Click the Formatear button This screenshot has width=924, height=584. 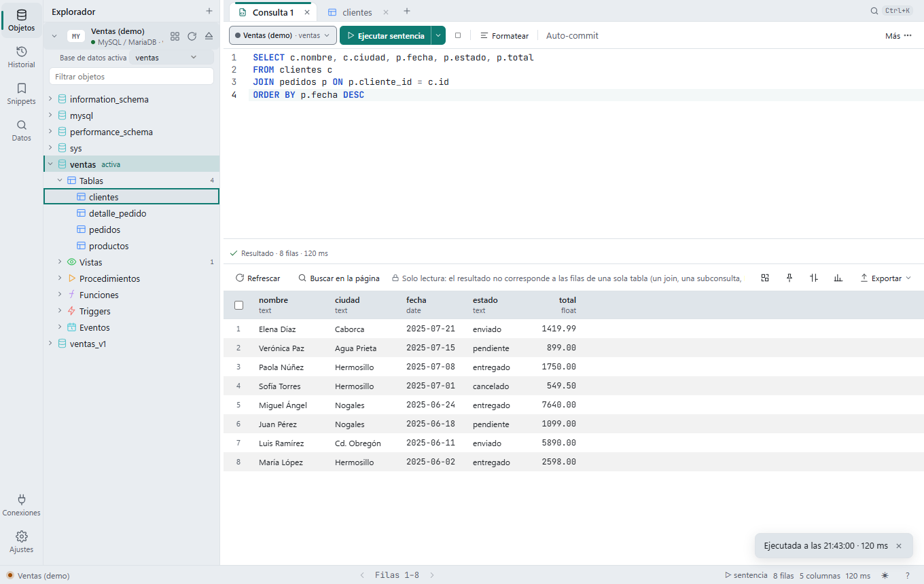pos(504,35)
